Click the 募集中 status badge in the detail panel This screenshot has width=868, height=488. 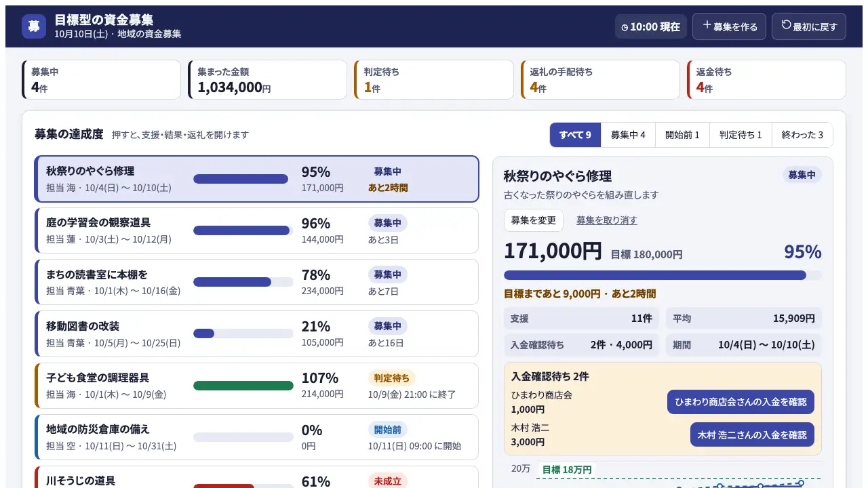(x=802, y=175)
